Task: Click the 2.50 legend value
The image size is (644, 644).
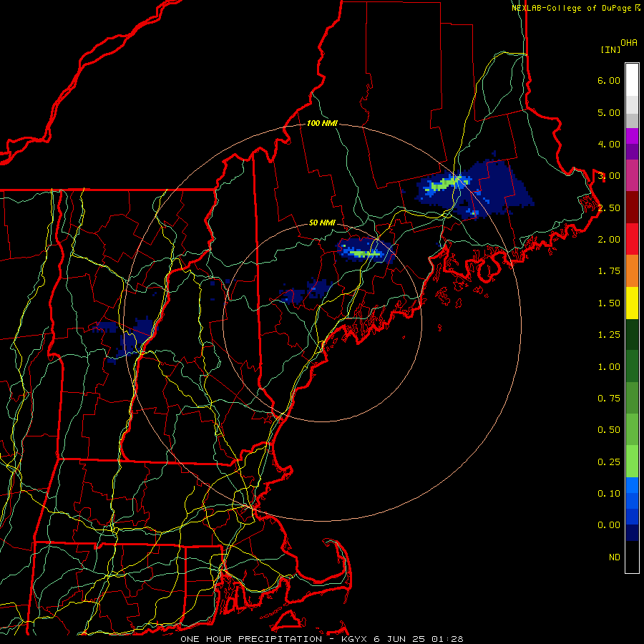Action: [609, 208]
